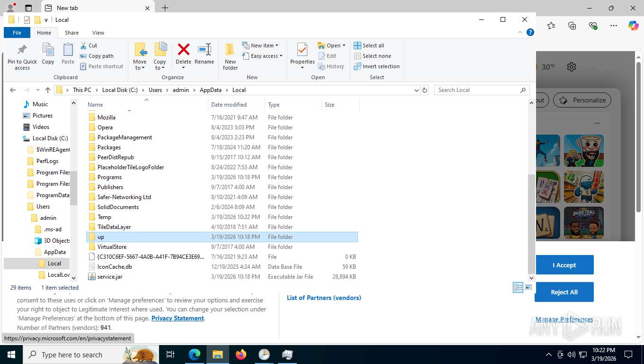644x364 pixels.
Task: Select the Copy ribbon icon
Action: 48,54
